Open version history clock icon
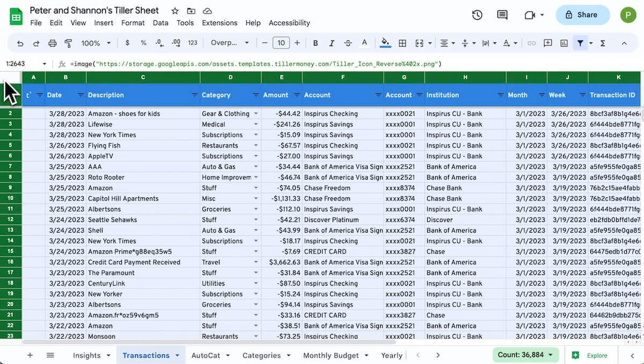This screenshot has height=364, width=644. (477, 15)
